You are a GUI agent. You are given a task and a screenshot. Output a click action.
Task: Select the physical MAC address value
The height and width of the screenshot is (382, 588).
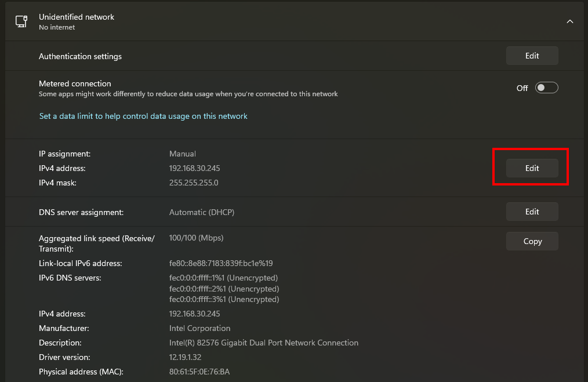(199, 372)
